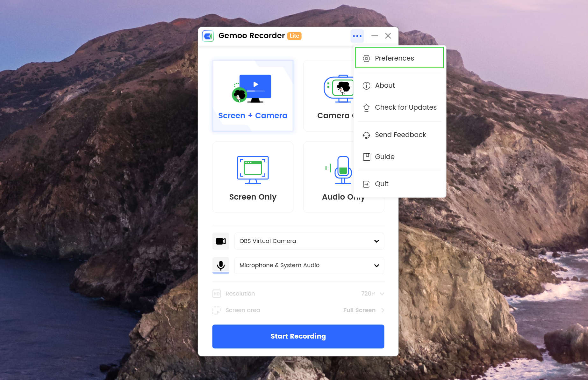Click the Preferences gear icon
The height and width of the screenshot is (380, 588).
[366, 58]
